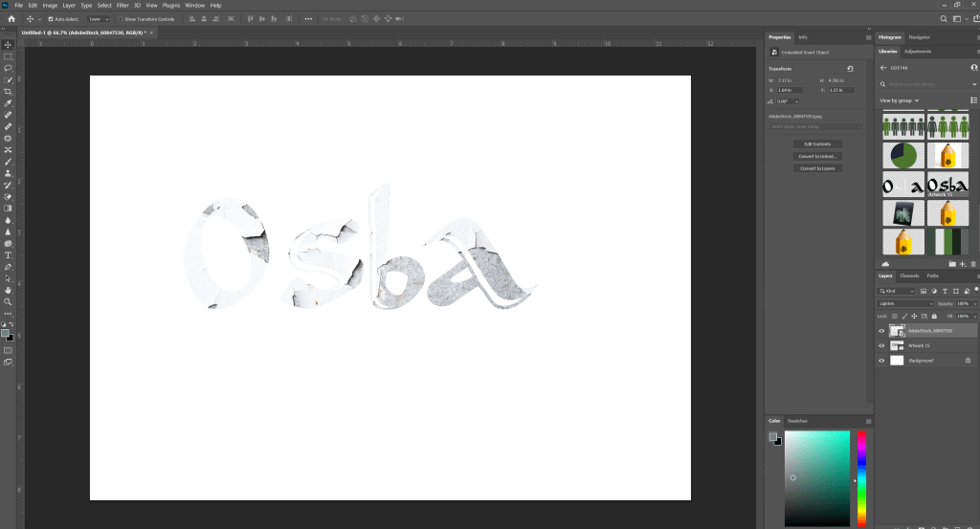Reset transform in the Properties panel
980x529 pixels.
click(x=850, y=69)
